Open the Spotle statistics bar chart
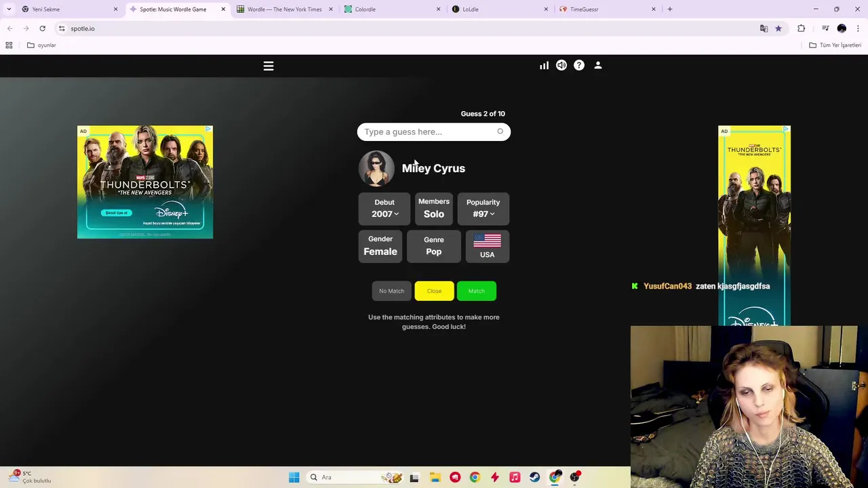 544,66
